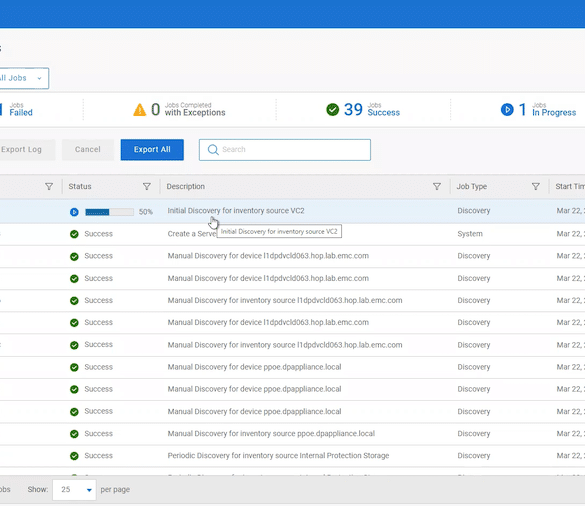Filter by Jobs Success summary
The width and height of the screenshot is (585, 506).
tap(363, 110)
